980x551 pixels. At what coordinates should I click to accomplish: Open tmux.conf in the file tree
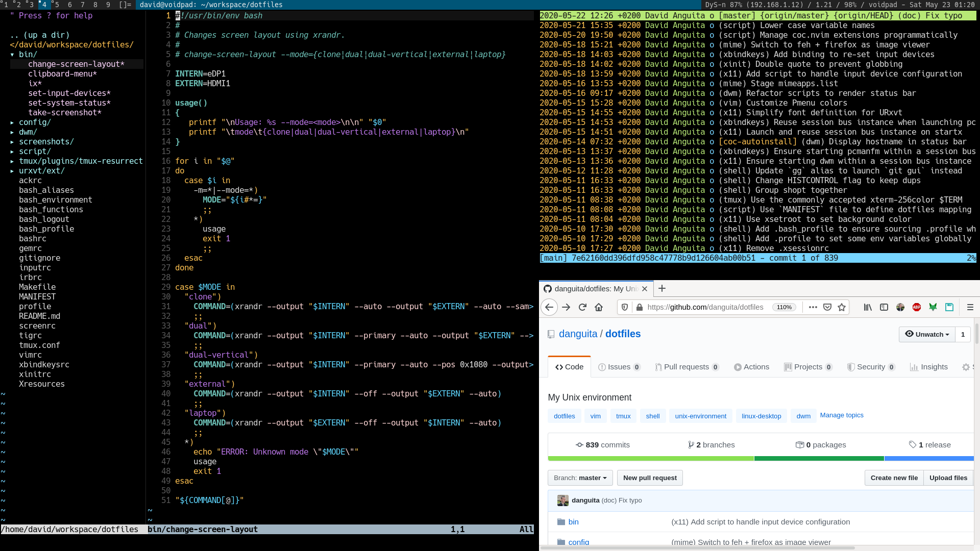[39, 345]
